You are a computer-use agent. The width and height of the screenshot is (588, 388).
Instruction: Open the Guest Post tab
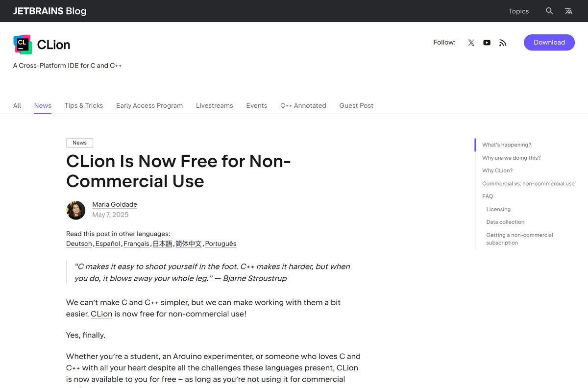[x=356, y=105]
